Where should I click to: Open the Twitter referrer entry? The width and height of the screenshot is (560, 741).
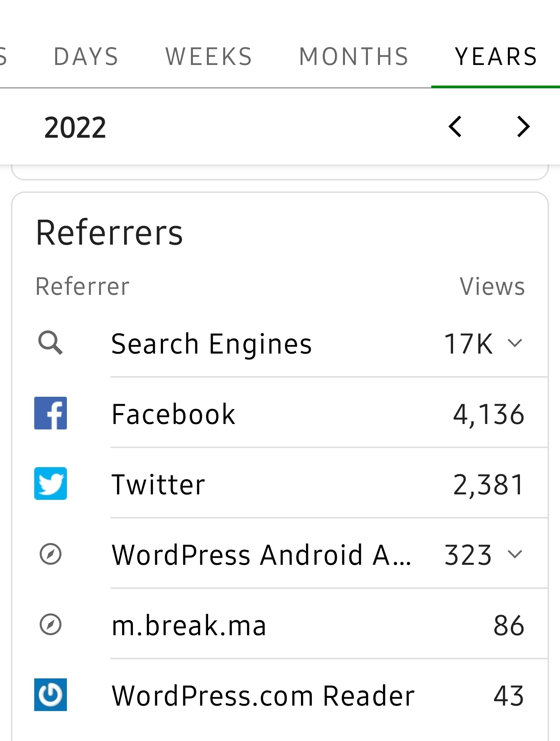click(x=158, y=485)
